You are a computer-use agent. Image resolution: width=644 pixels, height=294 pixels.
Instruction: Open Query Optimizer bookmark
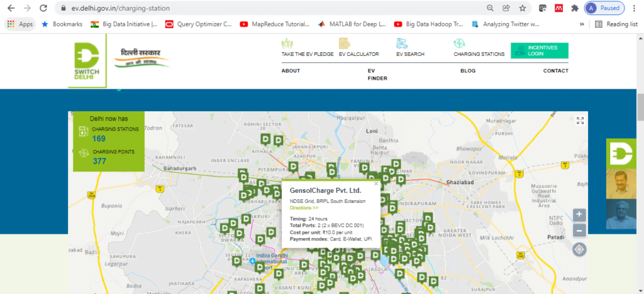click(x=198, y=24)
